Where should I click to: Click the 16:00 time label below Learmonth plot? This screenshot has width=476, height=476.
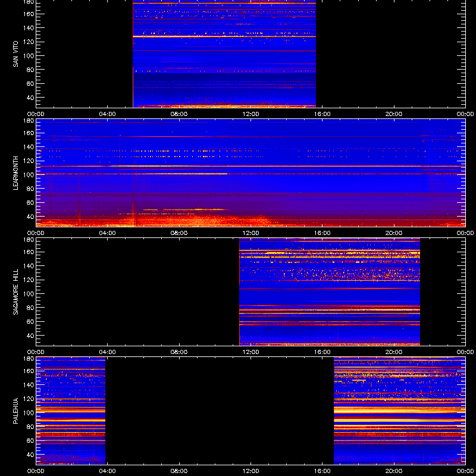click(322, 233)
